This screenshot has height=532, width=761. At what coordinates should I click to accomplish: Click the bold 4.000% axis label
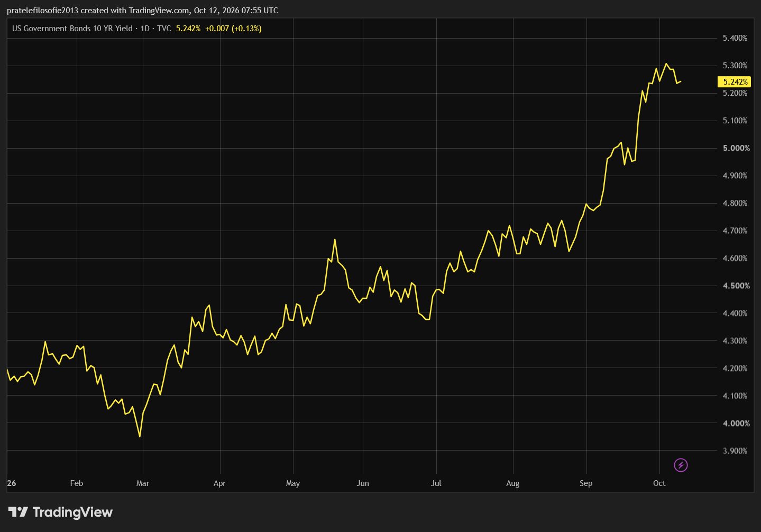(736, 423)
